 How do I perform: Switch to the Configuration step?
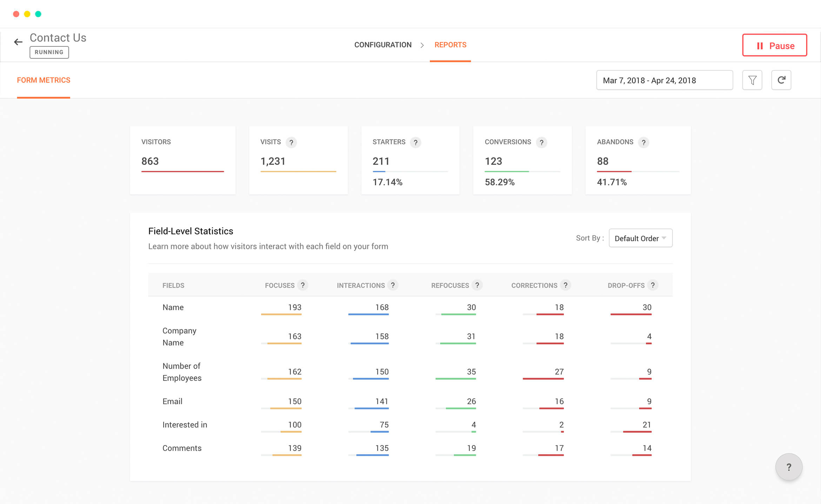click(x=383, y=45)
